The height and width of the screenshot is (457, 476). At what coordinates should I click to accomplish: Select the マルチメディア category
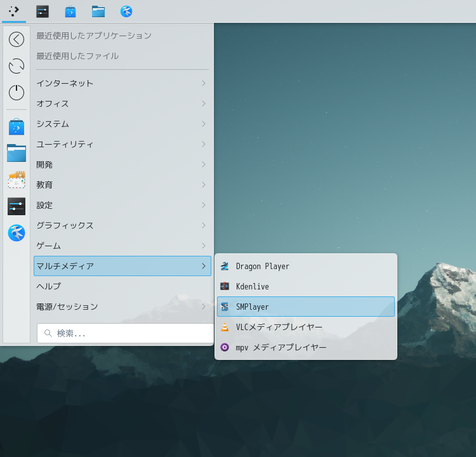click(x=122, y=266)
